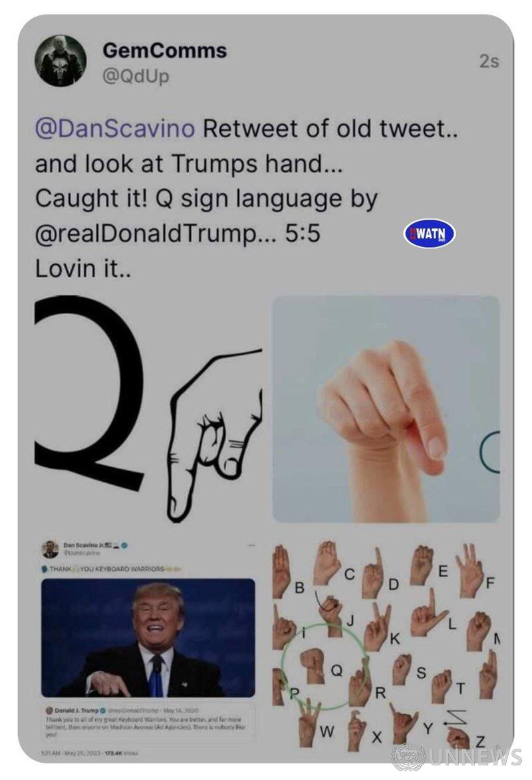532x780 pixels.
Task: Open the hand photo pointing downward
Action: [386, 409]
